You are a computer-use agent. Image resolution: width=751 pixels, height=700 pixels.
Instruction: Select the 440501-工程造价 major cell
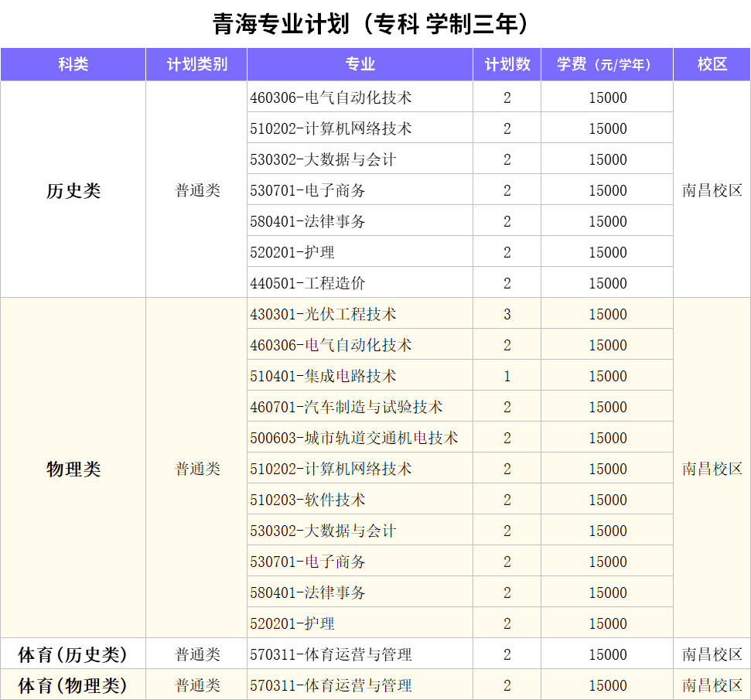tap(308, 283)
